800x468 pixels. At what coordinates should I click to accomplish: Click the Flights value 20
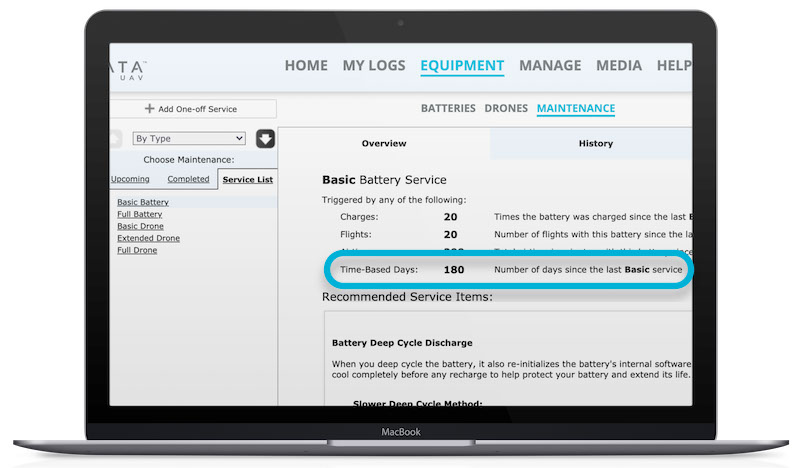click(451, 235)
